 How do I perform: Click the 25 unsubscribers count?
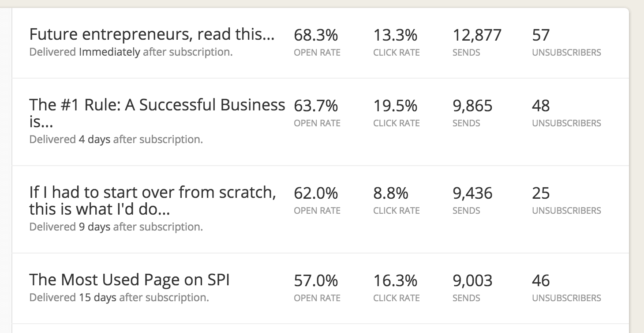541,193
